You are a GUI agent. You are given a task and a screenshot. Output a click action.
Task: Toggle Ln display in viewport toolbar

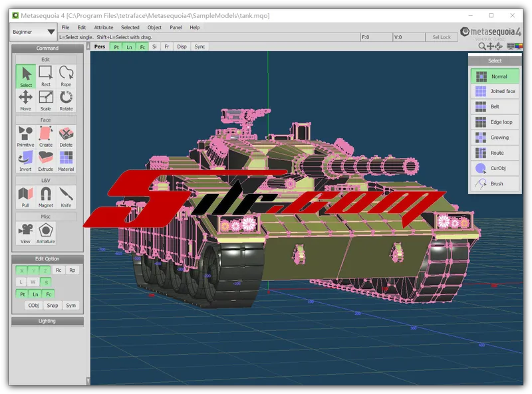[129, 47]
